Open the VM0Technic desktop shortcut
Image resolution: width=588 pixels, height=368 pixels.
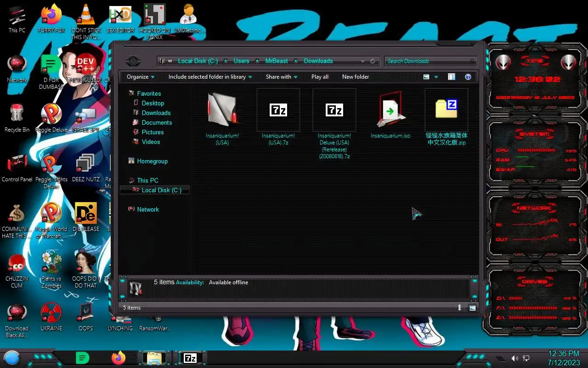point(189,19)
